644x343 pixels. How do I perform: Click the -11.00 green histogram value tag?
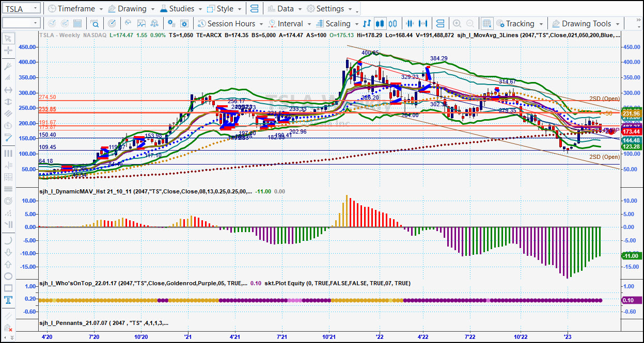coord(632,256)
